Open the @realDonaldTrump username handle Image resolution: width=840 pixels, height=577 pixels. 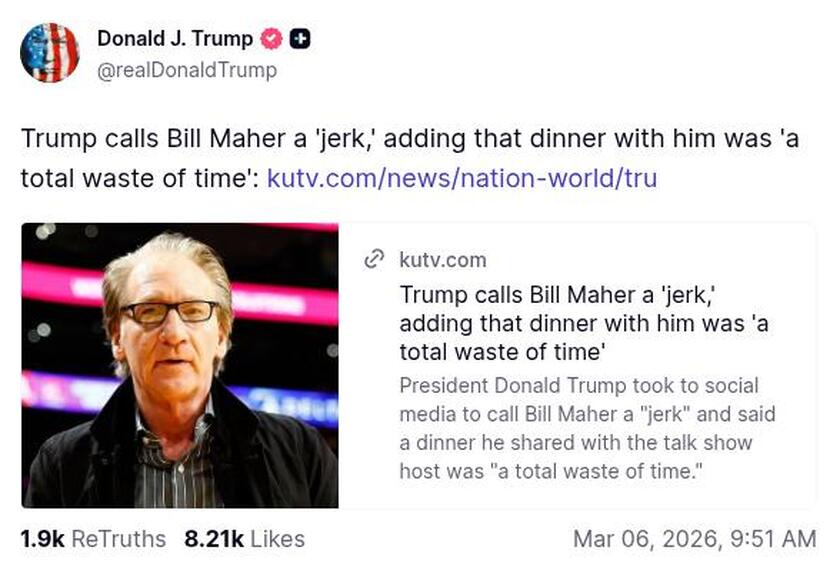[183, 71]
